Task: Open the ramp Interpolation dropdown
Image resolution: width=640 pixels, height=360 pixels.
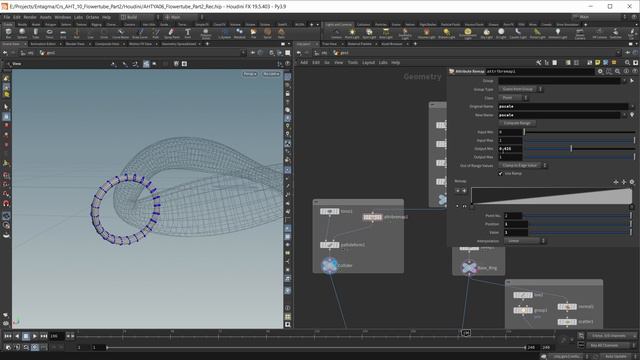Action: [525, 241]
